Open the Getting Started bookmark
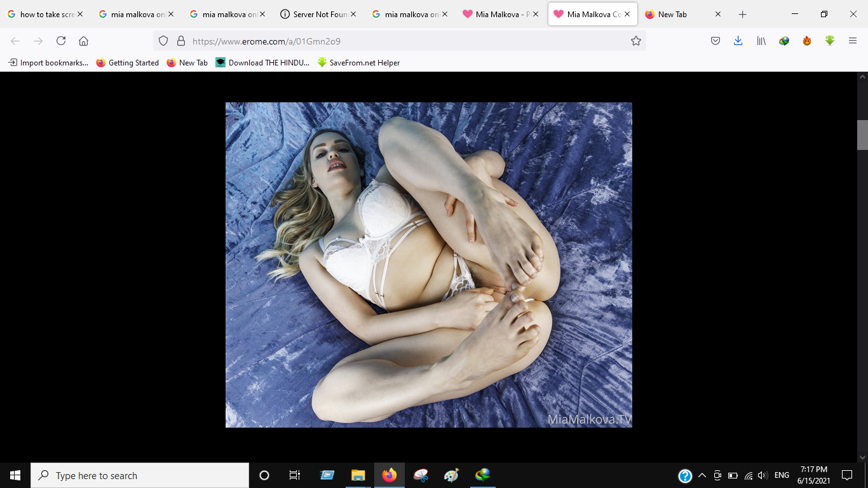Screen dimensions: 868x488 coord(128,62)
